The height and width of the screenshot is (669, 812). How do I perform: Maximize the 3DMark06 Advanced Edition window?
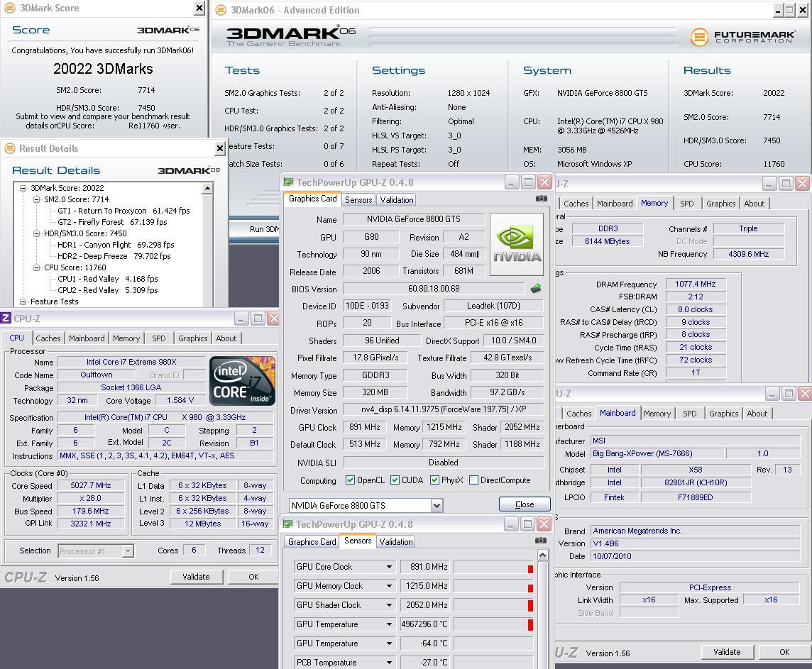click(x=789, y=10)
